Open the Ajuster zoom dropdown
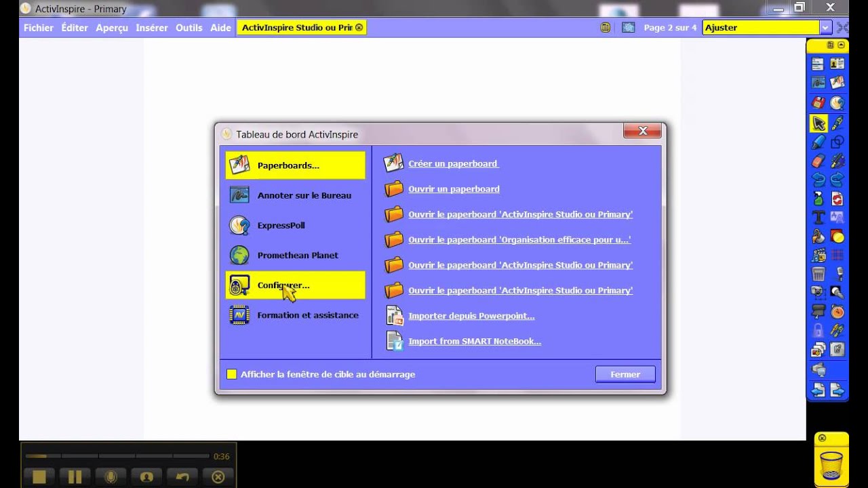The height and width of the screenshot is (488, 868). click(825, 28)
